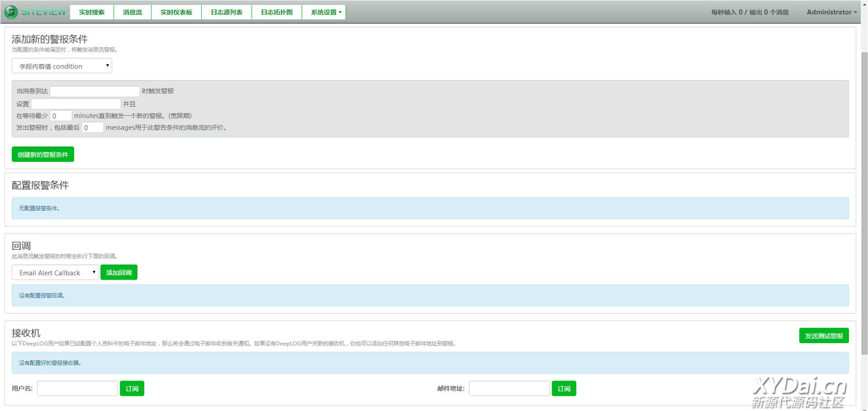Open the 实时搜索 tab
This screenshot has height=411, width=868.
[x=92, y=12]
